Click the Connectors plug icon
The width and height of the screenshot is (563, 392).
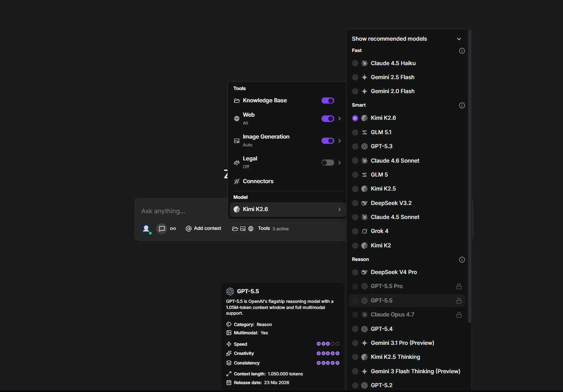[237, 181]
